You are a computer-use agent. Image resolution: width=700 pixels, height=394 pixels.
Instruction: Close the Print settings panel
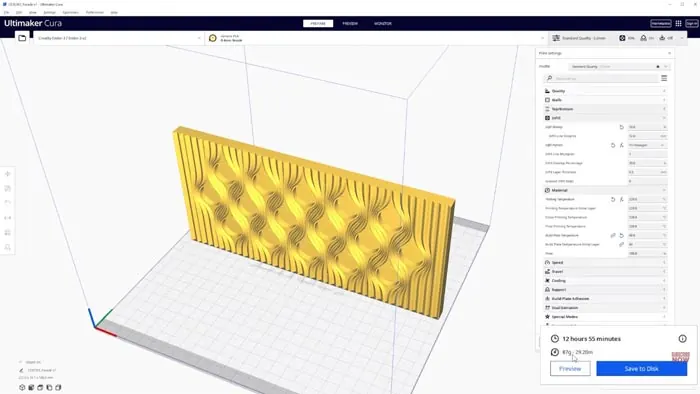pos(669,53)
